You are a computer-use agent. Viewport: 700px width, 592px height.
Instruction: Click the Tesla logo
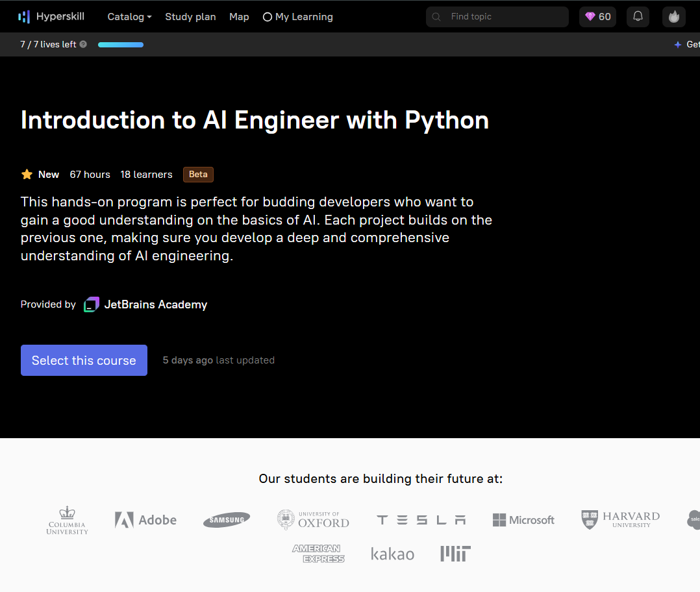(421, 520)
